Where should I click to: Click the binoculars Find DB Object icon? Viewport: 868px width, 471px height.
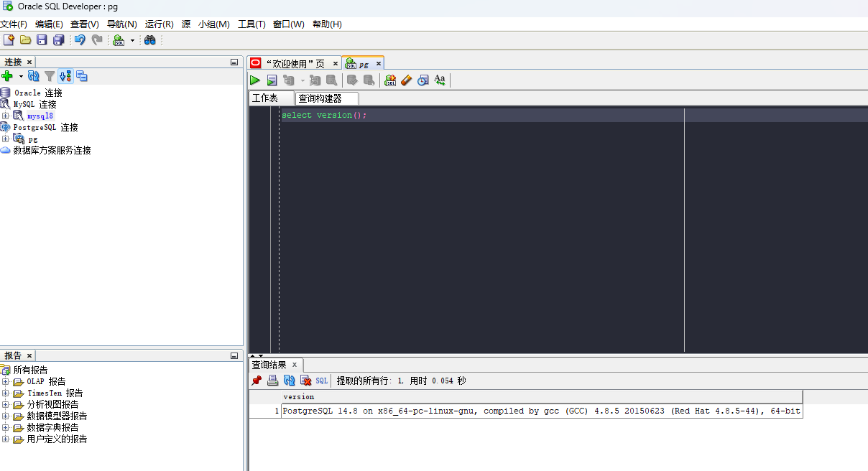pyautogui.click(x=149, y=40)
